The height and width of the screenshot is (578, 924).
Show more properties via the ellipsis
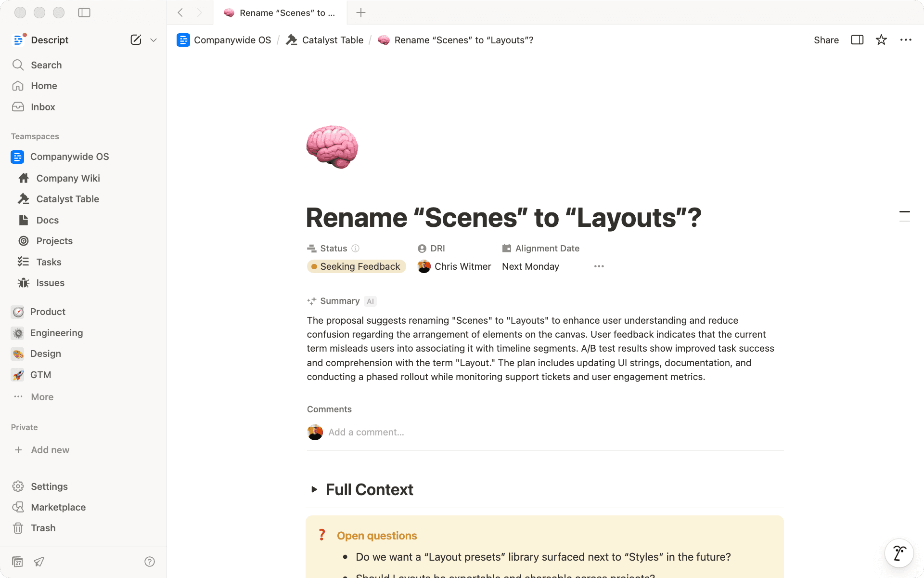coord(599,266)
